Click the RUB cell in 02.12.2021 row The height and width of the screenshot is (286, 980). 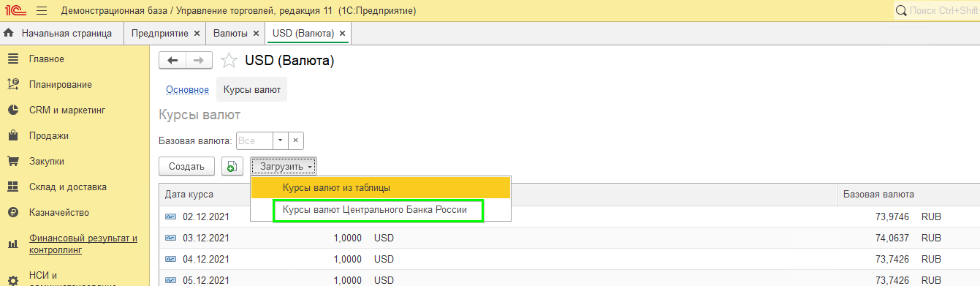tap(932, 217)
